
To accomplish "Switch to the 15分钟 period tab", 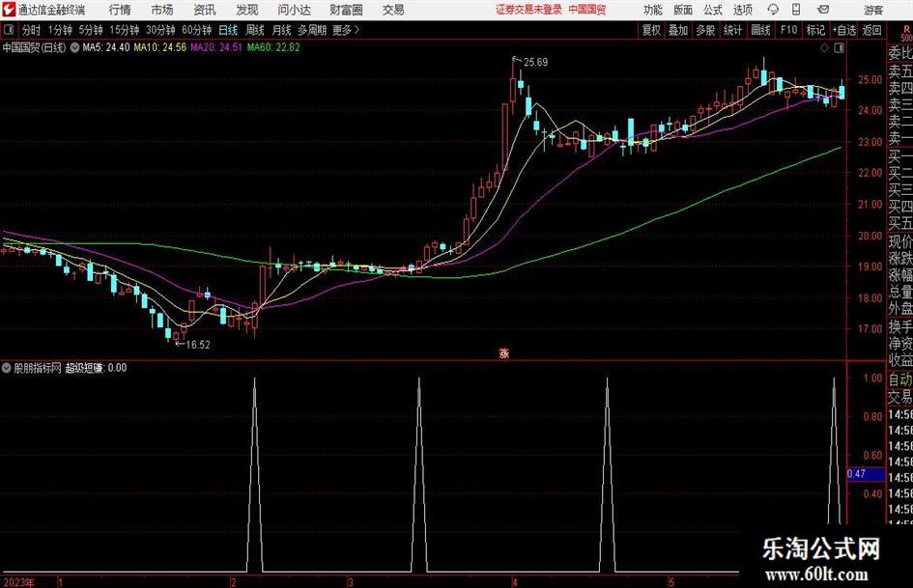I will (x=124, y=30).
